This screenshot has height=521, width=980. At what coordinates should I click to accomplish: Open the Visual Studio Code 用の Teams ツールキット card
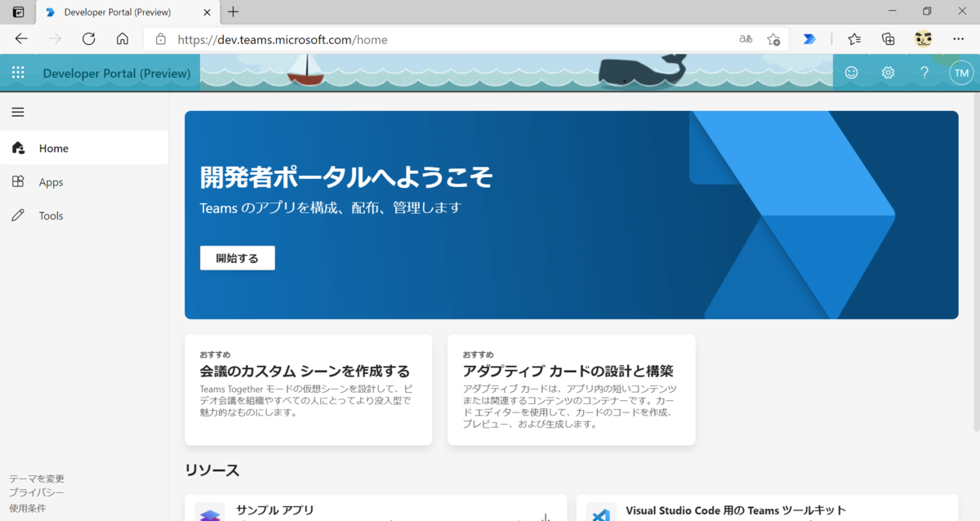(767, 508)
